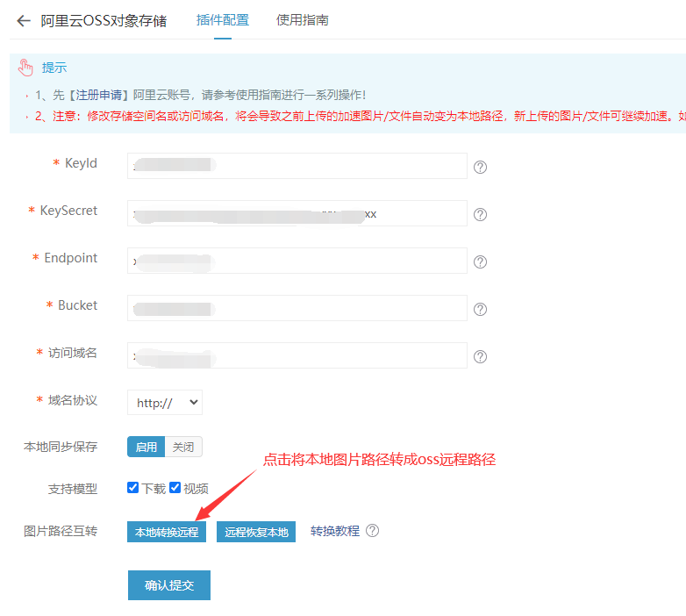Set 本地同步保存 to 启用

click(x=146, y=447)
